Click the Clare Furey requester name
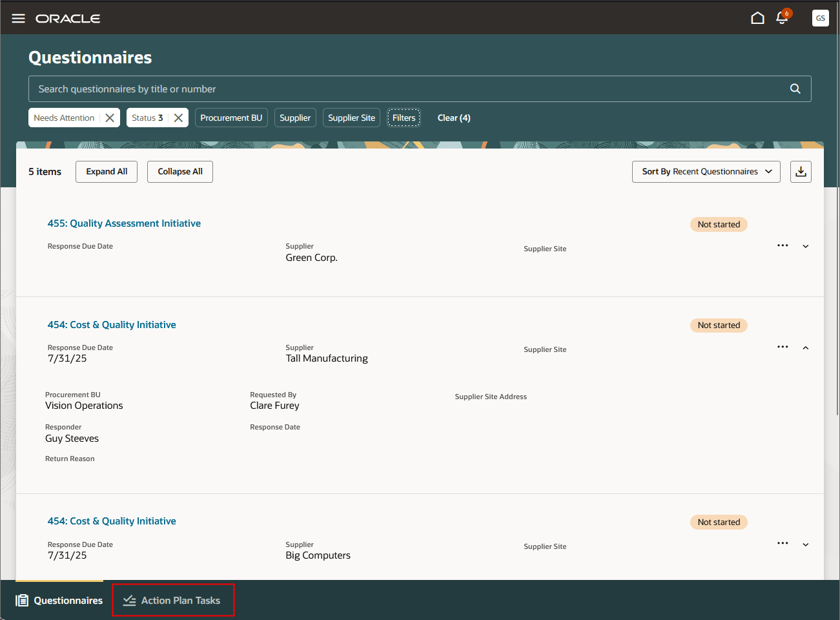The height and width of the screenshot is (620, 840). click(x=274, y=406)
